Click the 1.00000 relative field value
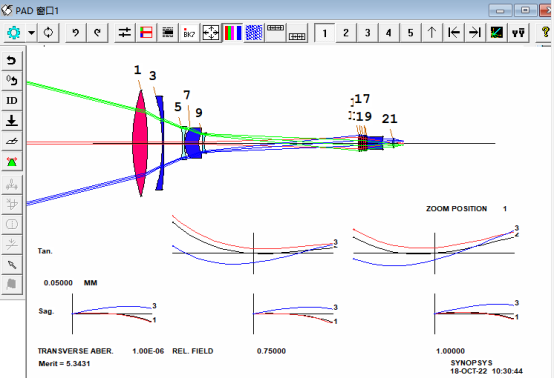The height and width of the screenshot is (379, 554). pyautogui.click(x=450, y=351)
